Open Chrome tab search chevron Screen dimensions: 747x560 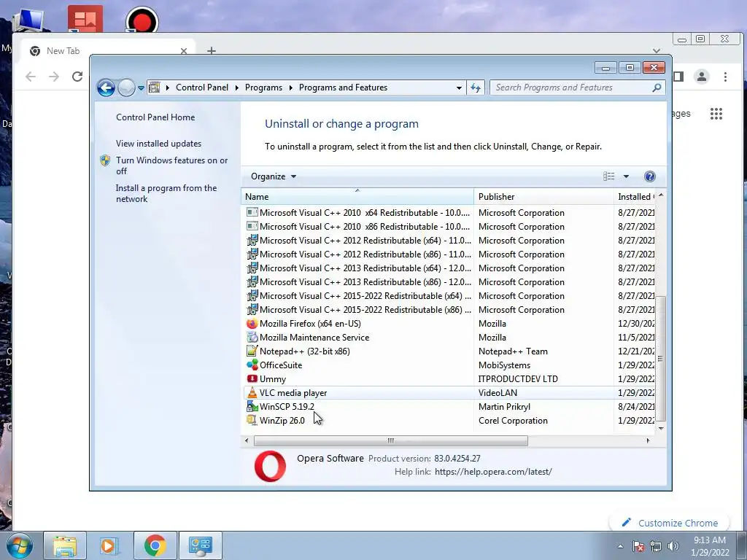pos(657,50)
